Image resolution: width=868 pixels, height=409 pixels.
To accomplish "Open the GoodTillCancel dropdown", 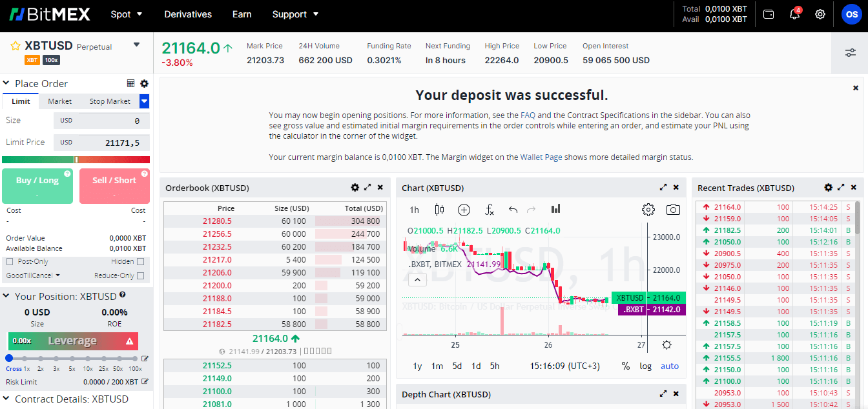I will click(x=33, y=275).
